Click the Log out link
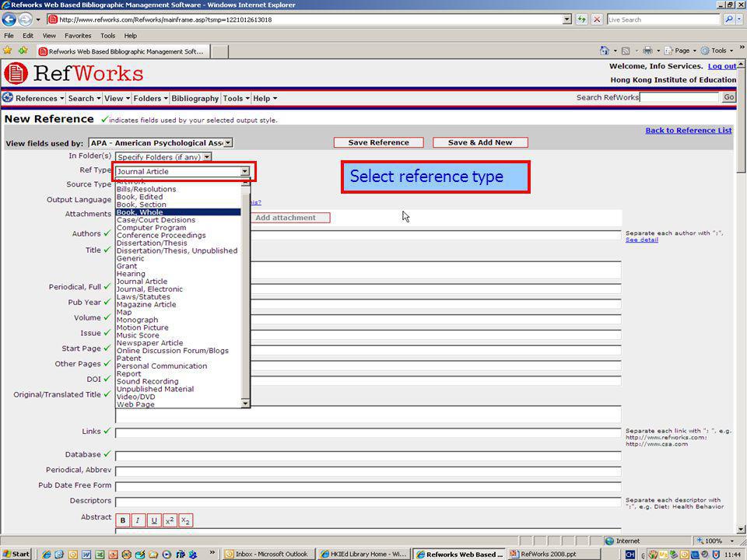The image size is (747, 560). pos(722,66)
